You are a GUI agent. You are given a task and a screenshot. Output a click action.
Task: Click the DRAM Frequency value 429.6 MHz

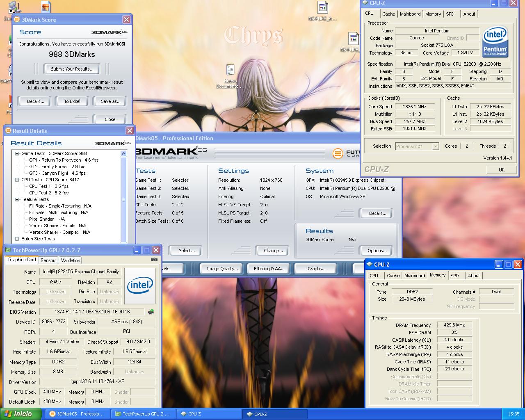coord(454,325)
